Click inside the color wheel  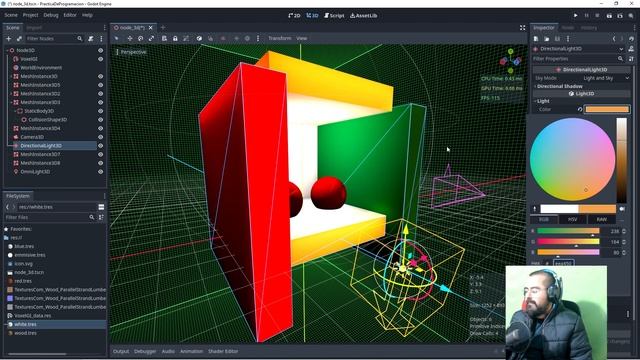(572, 160)
